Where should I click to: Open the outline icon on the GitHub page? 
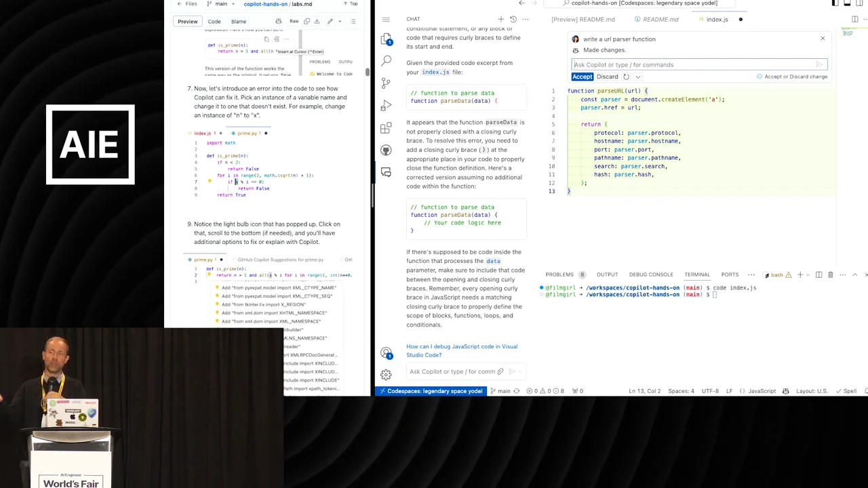click(353, 22)
